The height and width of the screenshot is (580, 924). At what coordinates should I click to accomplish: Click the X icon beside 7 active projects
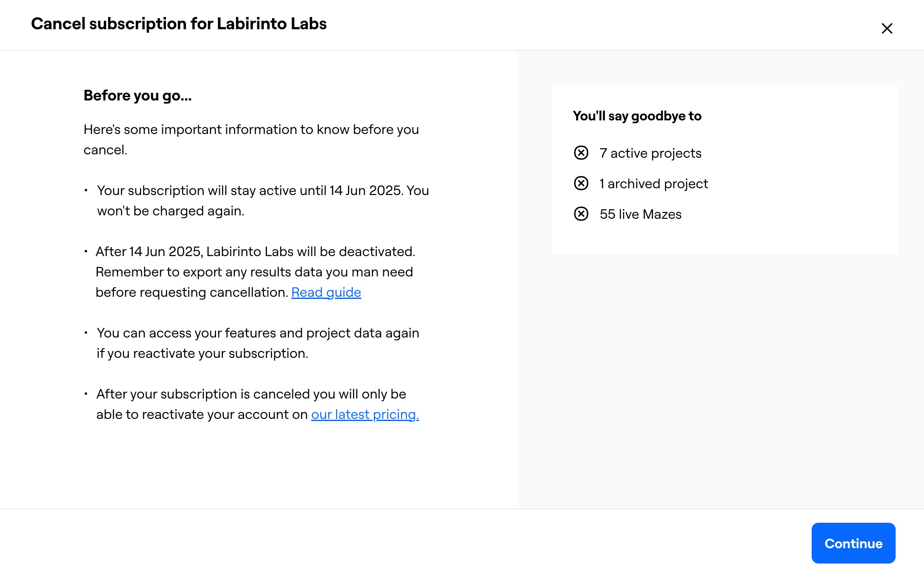tap(581, 153)
